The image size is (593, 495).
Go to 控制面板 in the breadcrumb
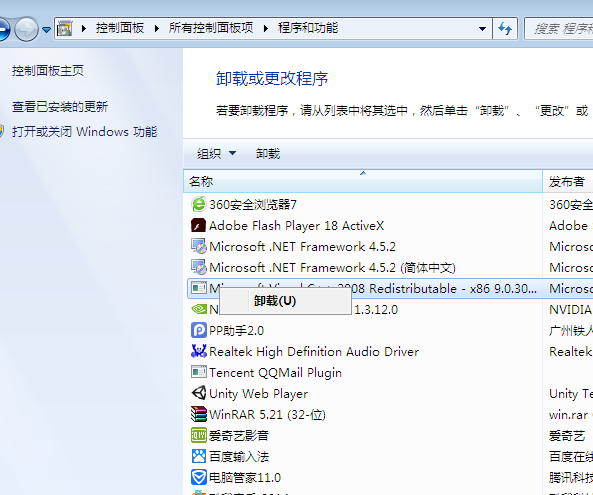point(120,28)
